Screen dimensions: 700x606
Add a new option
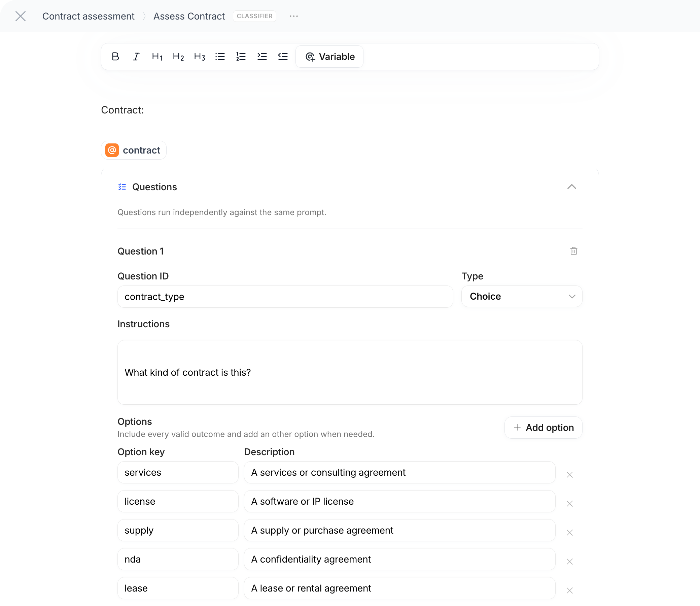click(x=543, y=428)
